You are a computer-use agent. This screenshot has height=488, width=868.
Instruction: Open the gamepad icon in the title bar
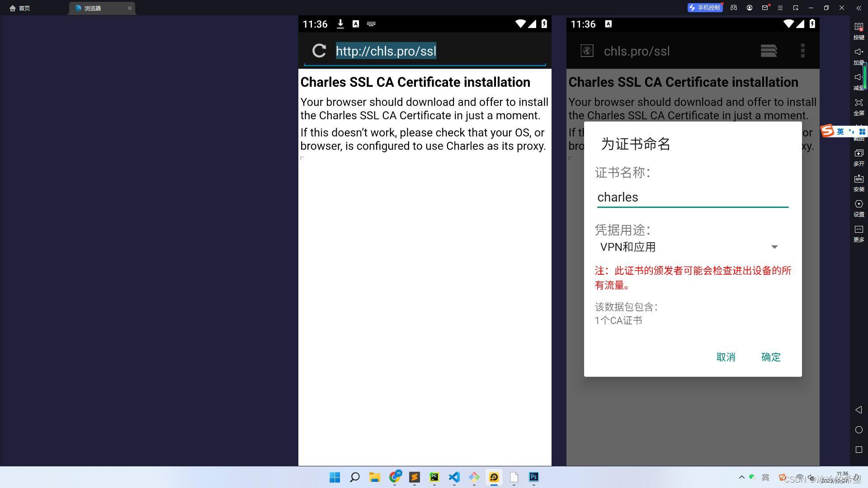[734, 8]
